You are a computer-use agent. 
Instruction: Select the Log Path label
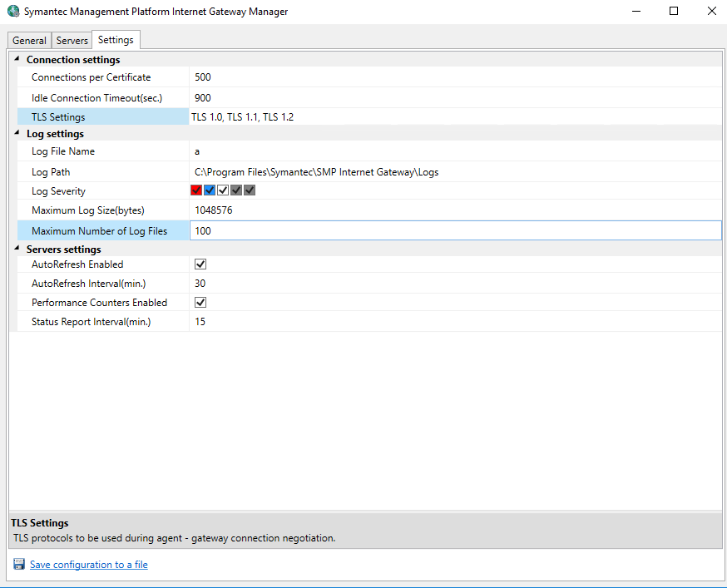pos(51,172)
